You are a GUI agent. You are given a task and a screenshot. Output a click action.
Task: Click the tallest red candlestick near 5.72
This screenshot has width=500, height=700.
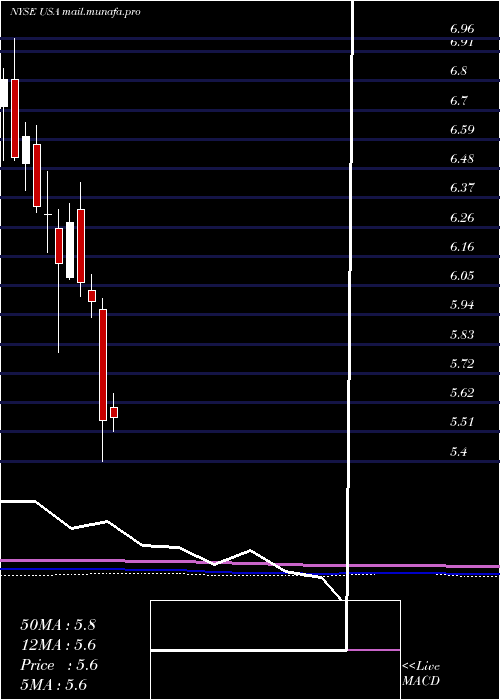click(x=103, y=365)
